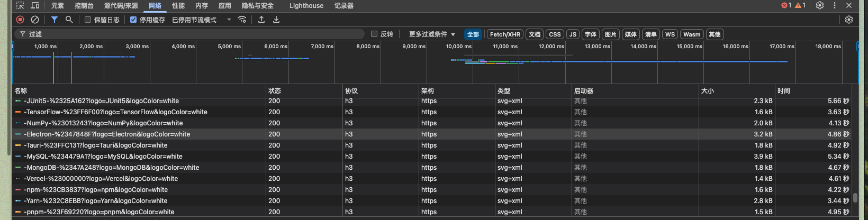Uncheck the 停用缓存 checkbox
Image resolution: width=868 pixels, height=220 pixels.
(x=133, y=20)
